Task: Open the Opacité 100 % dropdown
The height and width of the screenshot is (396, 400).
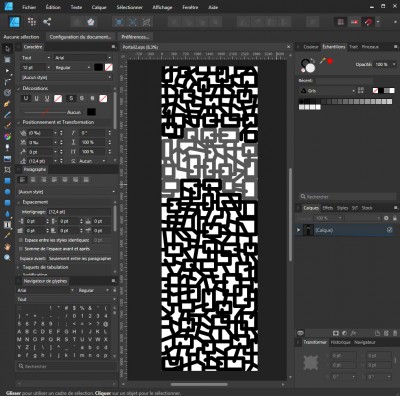Action: (385, 64)
